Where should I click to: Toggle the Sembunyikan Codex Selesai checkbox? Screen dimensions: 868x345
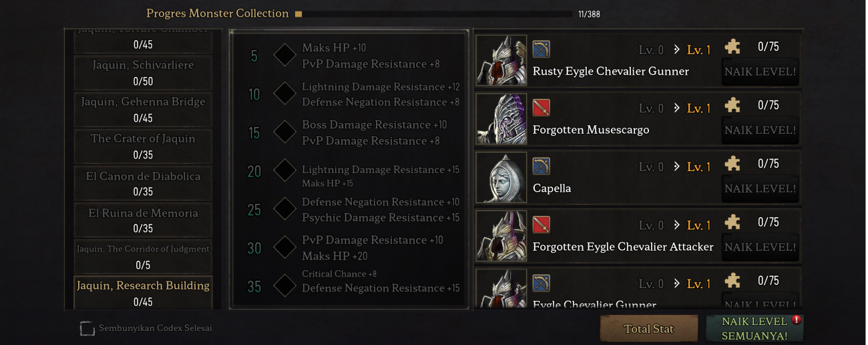(87, 328)
